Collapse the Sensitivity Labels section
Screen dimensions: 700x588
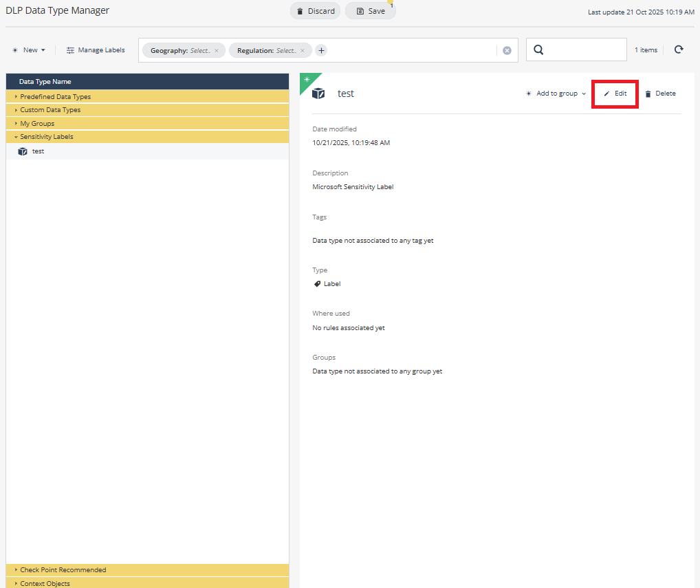pos(46,137)
